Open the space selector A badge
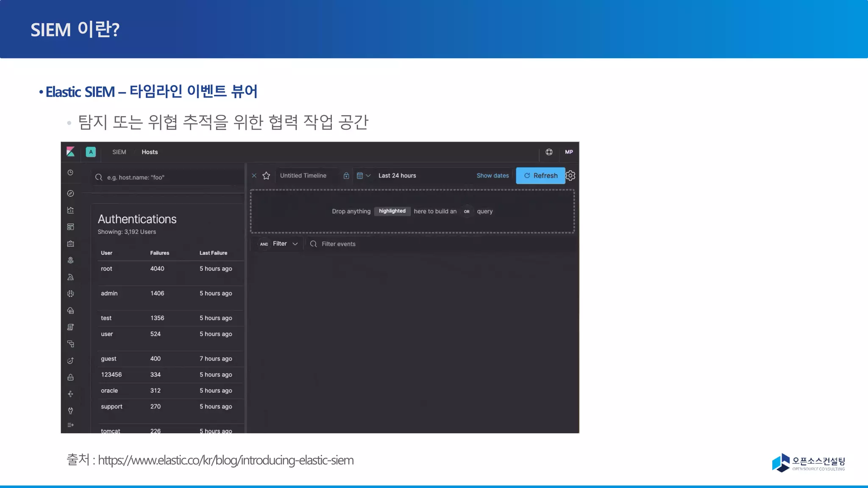 [x=91, y=152]
